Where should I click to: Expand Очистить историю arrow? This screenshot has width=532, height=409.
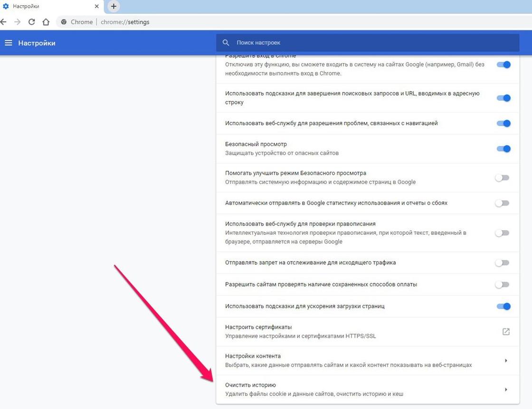506,390
